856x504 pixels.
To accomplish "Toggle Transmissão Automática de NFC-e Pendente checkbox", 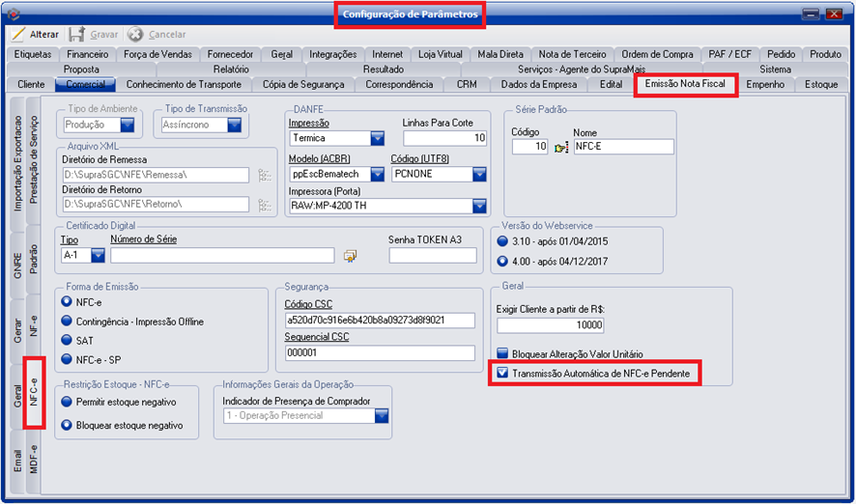I will pyautogui.click(x=502, y=373).
